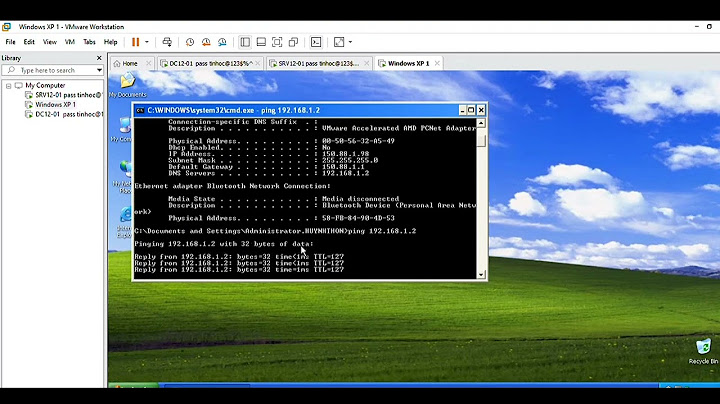Image resolution: width=720 pixels, height=404 pixels.
Task: Pause the virtual machine with the pause icon
Action: (135, 42)
